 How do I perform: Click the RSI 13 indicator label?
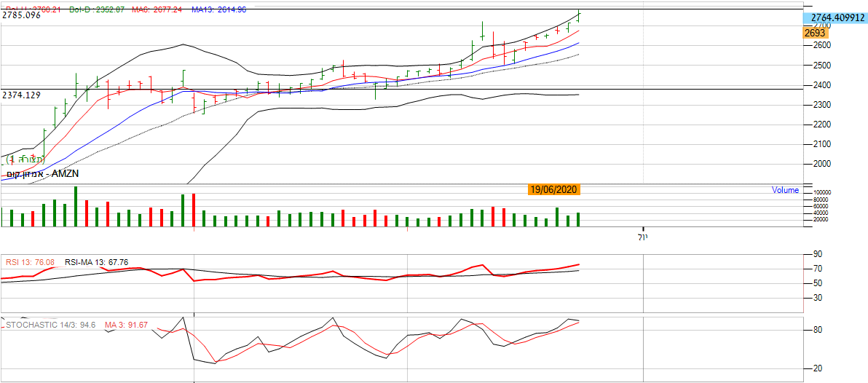30,262
